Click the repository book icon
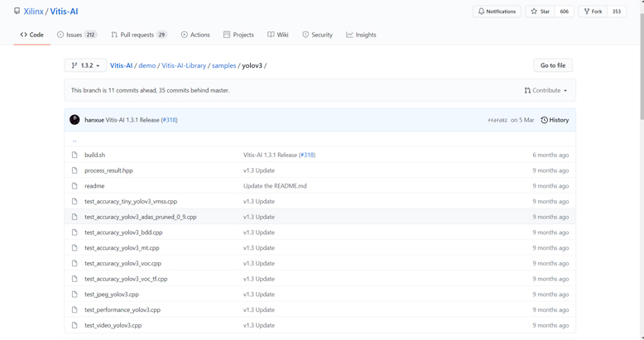The height and width of the screenshot is (340, 644). (x=17, y=11)
